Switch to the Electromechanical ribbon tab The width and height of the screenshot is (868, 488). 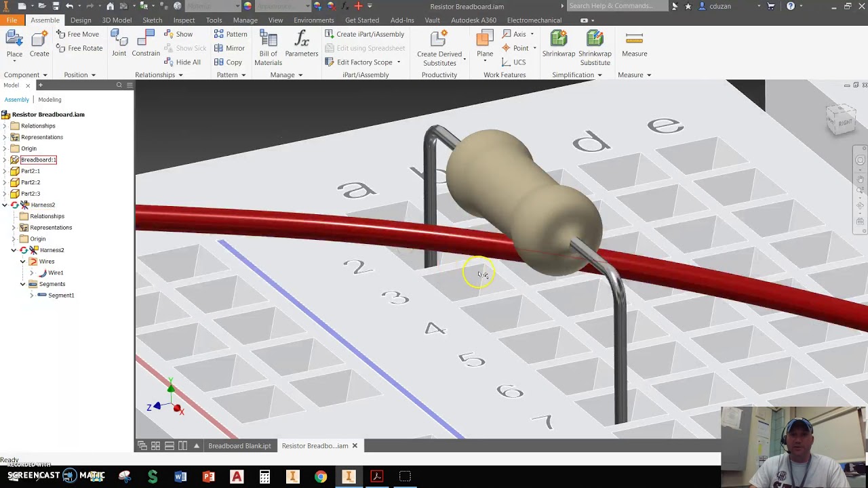point(534,20)
